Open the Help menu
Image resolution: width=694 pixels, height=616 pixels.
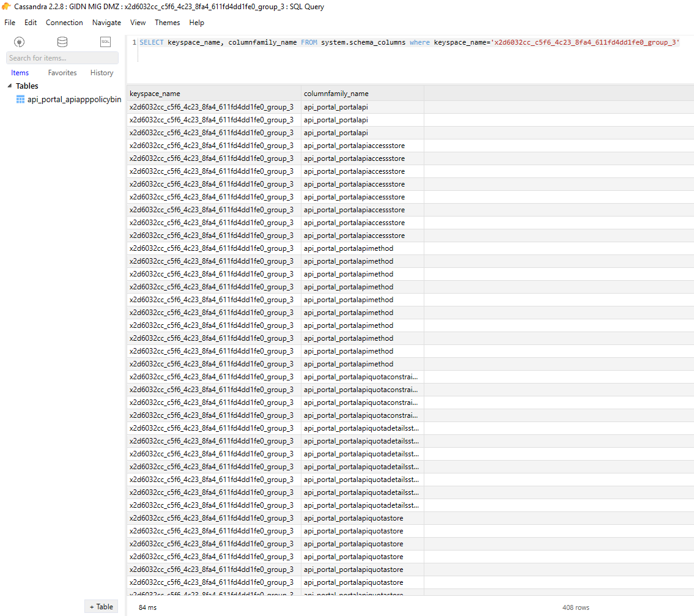pyautogui.click(x=196, y=23)
